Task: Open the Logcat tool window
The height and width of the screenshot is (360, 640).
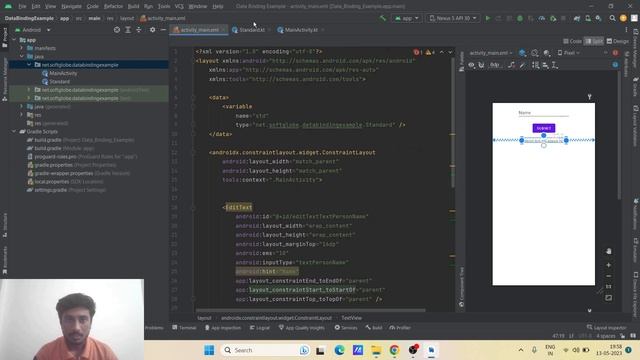Action: point(260,328)
